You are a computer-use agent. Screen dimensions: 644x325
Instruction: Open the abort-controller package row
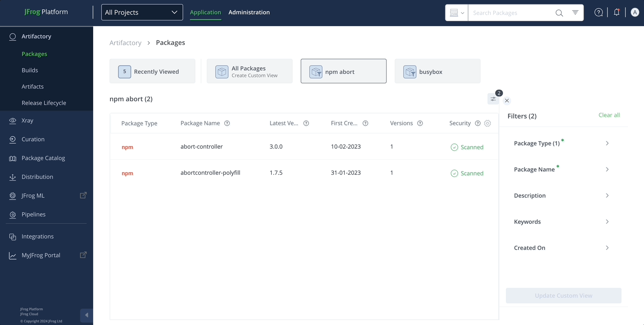pyautogui.click(x=304, y=147)
